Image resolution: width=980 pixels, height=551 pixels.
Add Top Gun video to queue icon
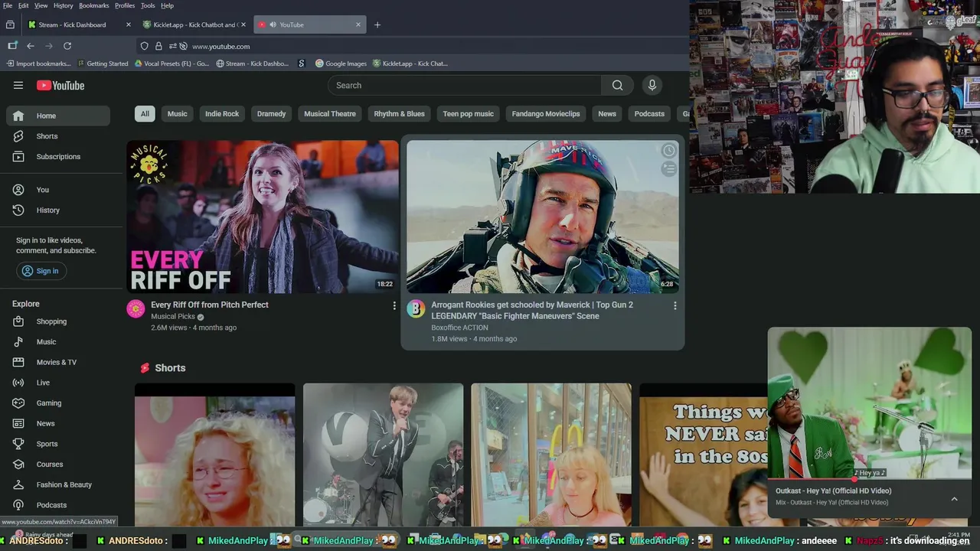point(668,169)
